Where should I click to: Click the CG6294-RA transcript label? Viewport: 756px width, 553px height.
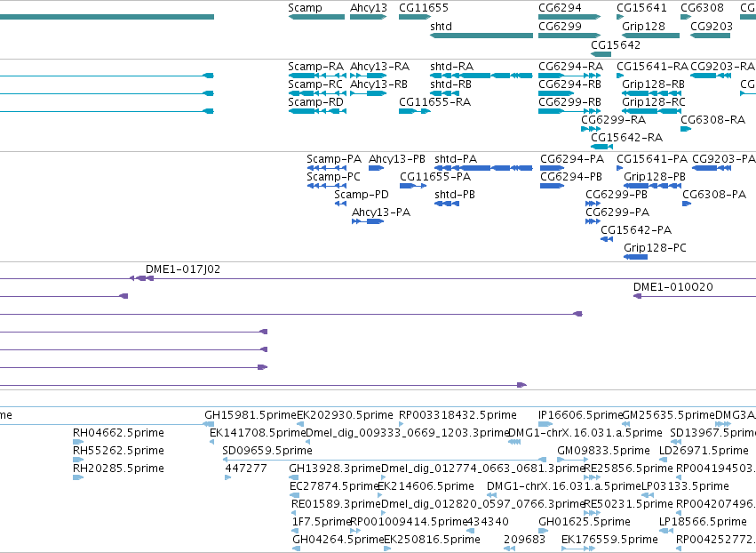point(571,66)
